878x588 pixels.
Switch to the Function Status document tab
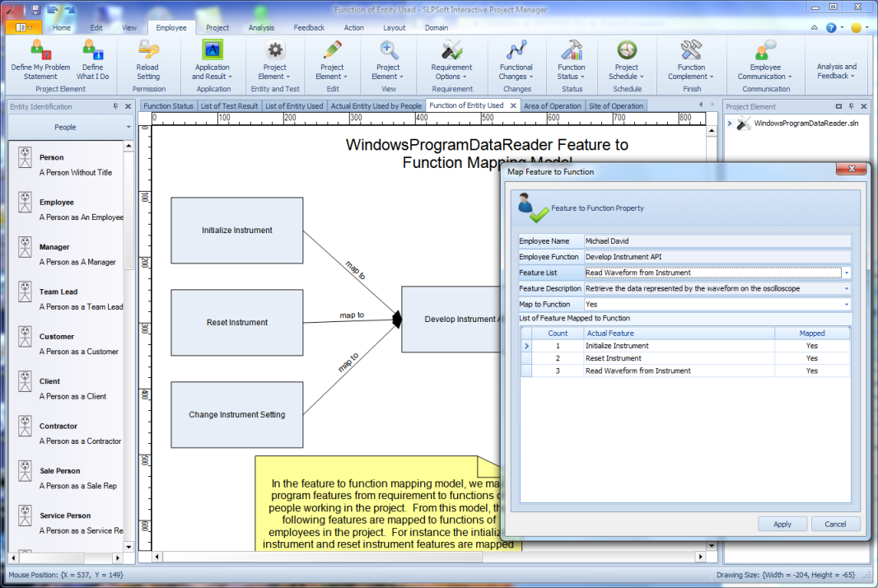168,106
